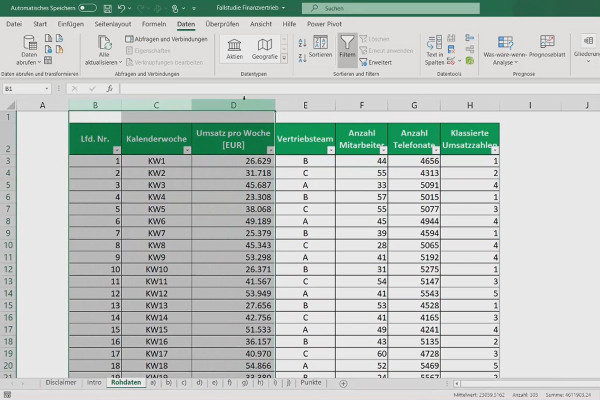Select the Überprüfen ribbon tab
The image size is (600, 400).
click(222, 24)
